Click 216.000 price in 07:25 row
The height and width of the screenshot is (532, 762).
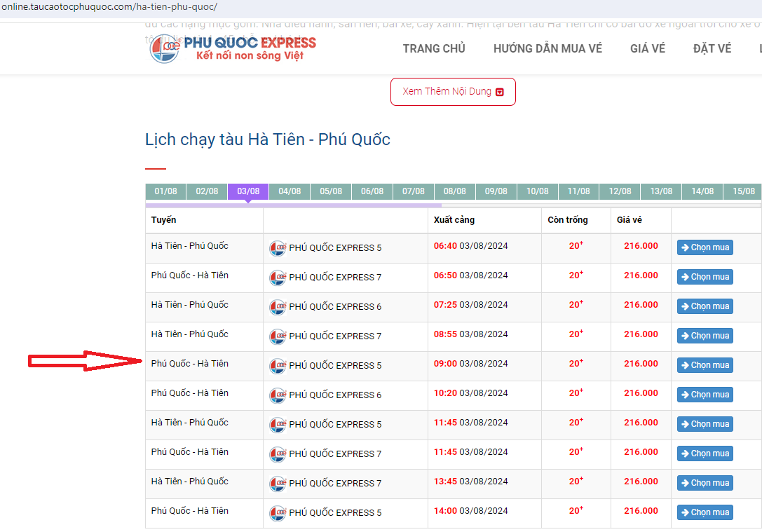coord(641,305)
